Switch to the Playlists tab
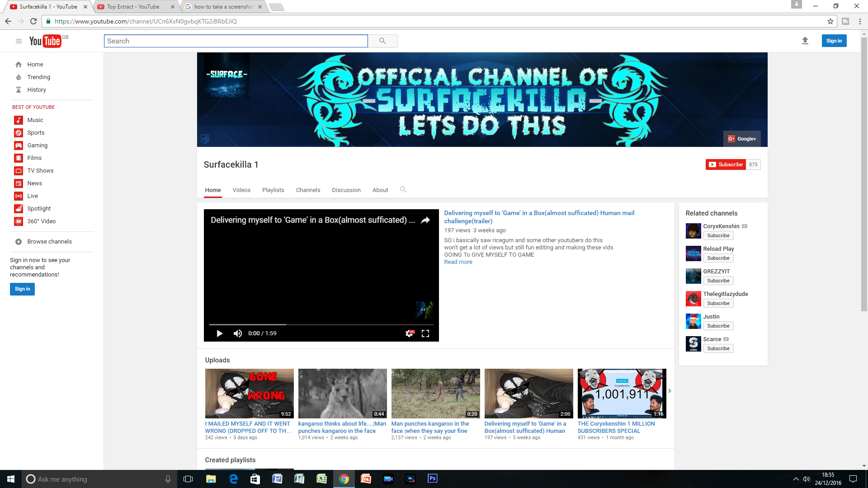The image size is (868, 488). pyautogui.click(x=273, y=190)
